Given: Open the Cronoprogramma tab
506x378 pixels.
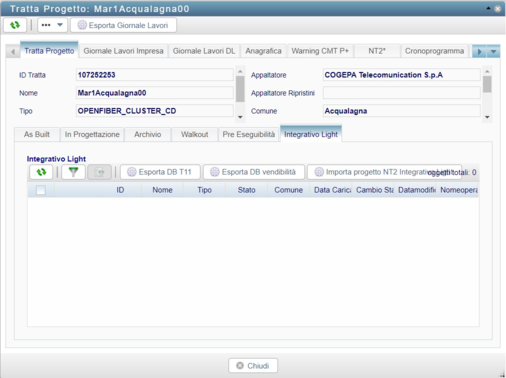Looking at the screenshot, I should [434, 51].
